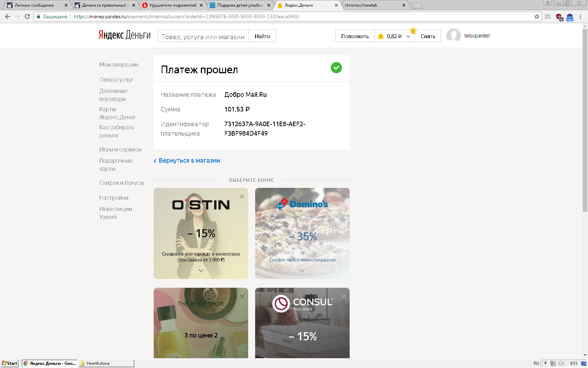
Task: Click the show desktop icon in the tray
Action: [x=584, y=363]
